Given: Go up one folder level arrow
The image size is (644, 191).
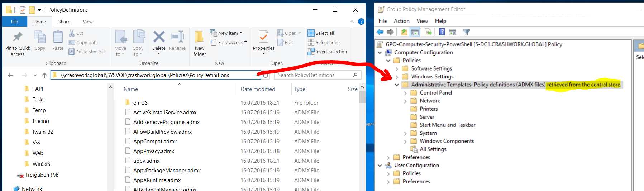Looking at the screenshot, I should tap(44, 75).
